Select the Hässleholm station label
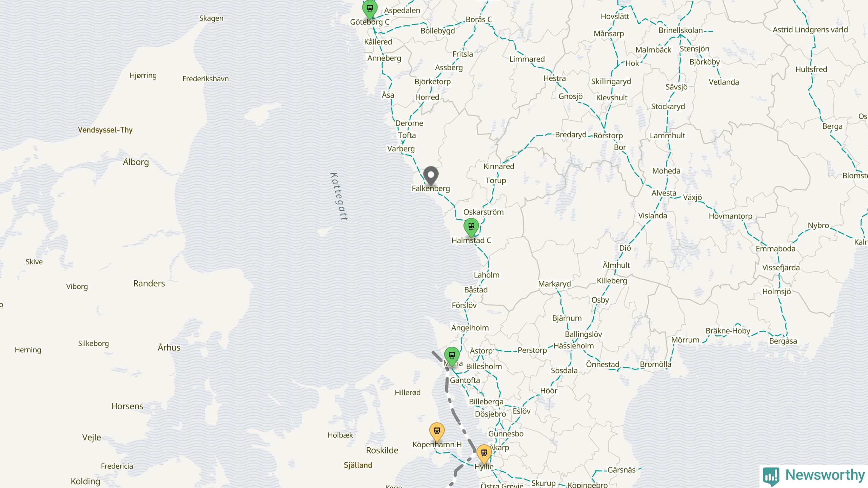Screen dimensions: 868x488 pos(574,346)
